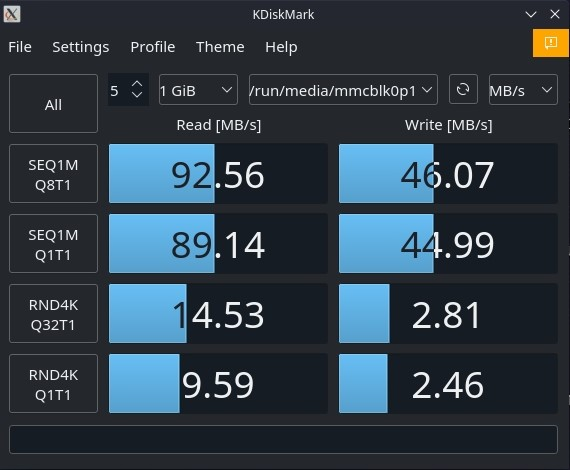Click the RND4K Q32T1 write result 2.81
This screenshot has height=470, width=570.
[x=448, y=314]
